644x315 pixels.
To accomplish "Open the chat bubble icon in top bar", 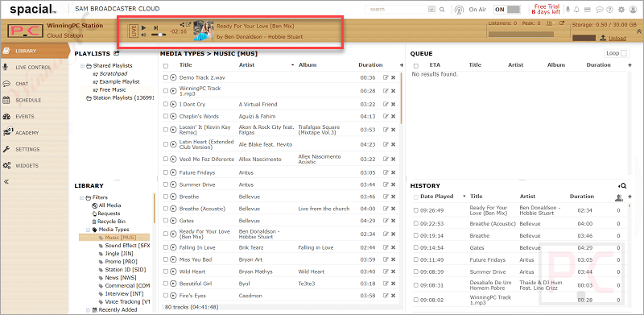I will 600,10.
